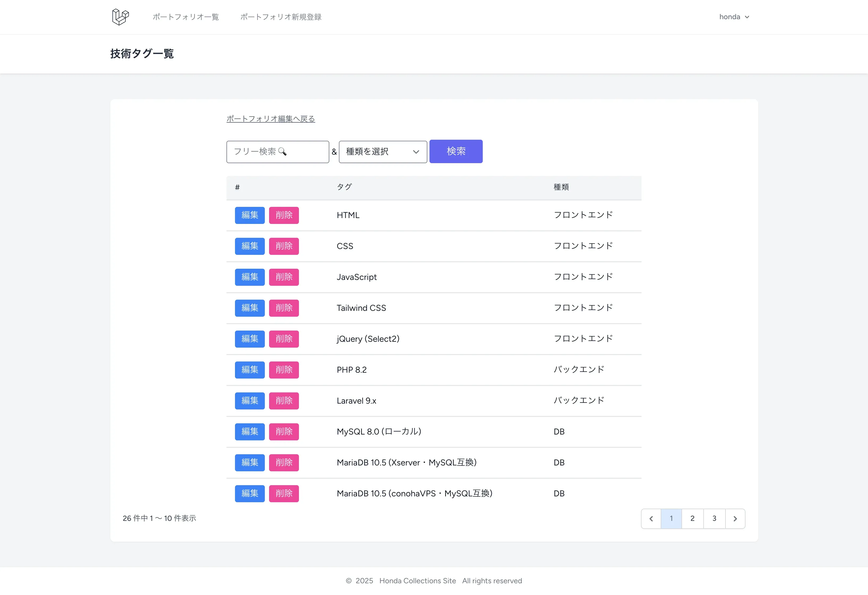The width and height of the screenshot is (868, 595).
Task: Edit the Laravel 9.x tag
Action: point(249,401)
